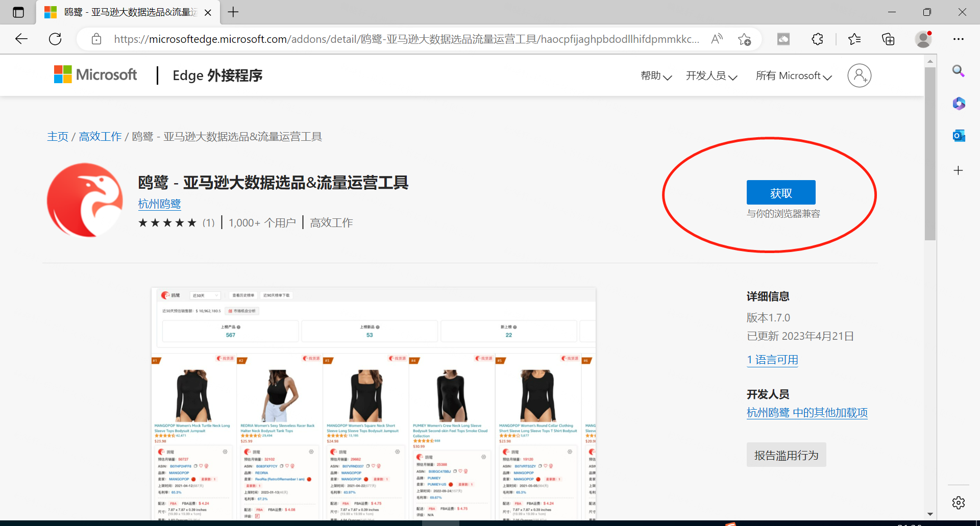Sign in via the account icon
The image size is (980, 526).
[860, 76]
